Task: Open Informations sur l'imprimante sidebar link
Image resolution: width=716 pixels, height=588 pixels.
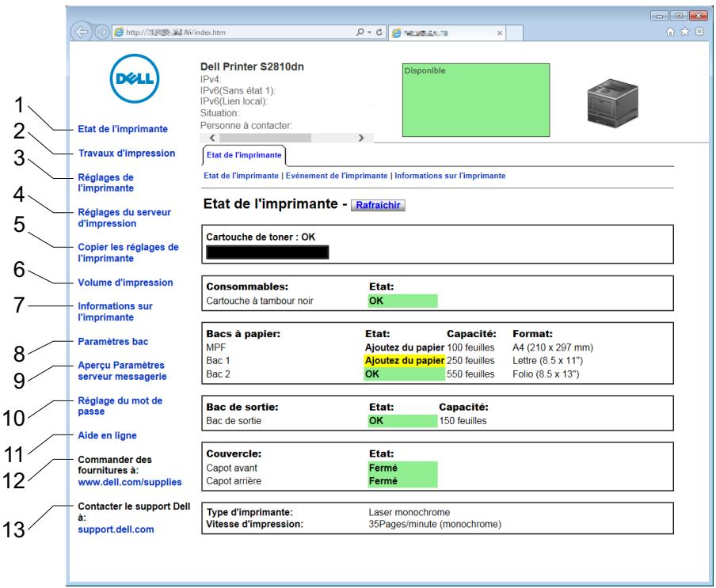Action: pos(115,312)
